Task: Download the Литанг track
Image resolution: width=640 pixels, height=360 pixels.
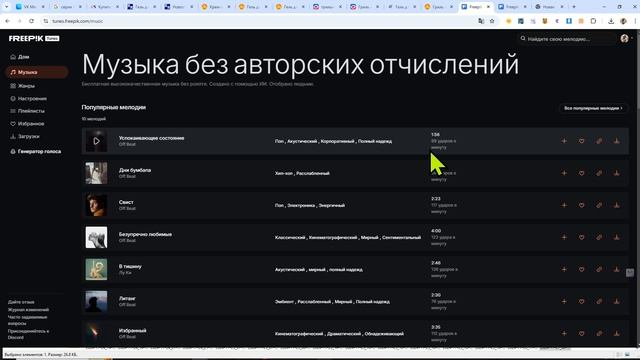Action: pos(617,302)
